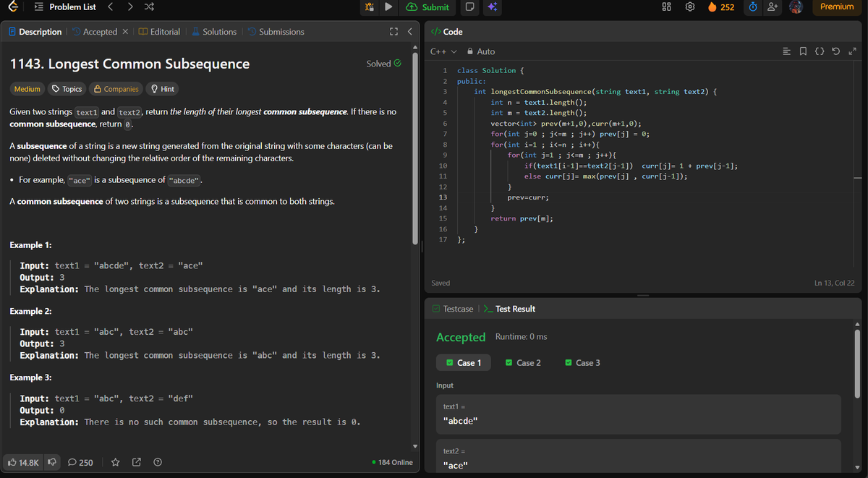868x478 pixels.
Task: Reset the code using the undo icon
Action: coord(836,52)
